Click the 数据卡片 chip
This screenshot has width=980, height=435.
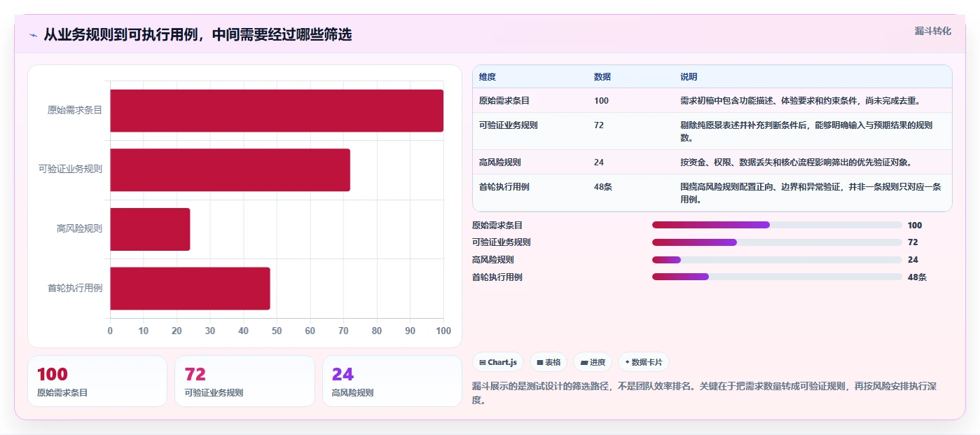tap(643, 362)
